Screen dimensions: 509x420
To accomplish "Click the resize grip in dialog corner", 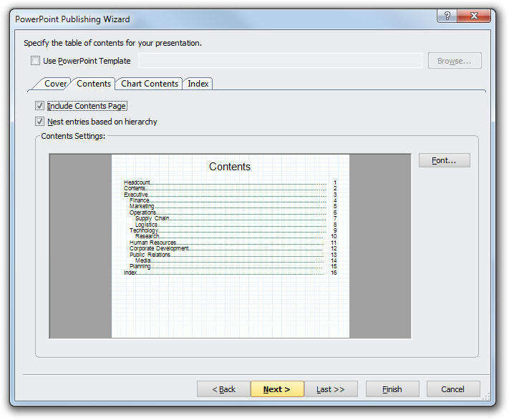I will pyautogui.click(x=490, y=401).
